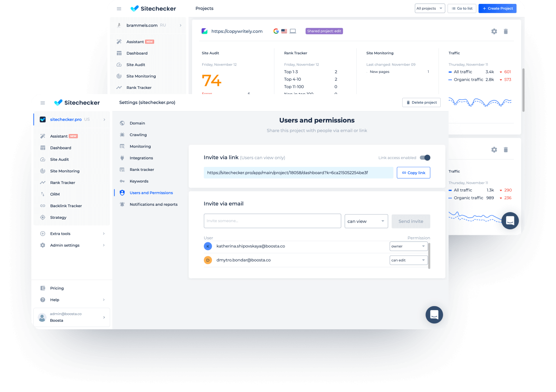Select the Integrations settings tab
This screenshot has height=392, width=556.
141,158
